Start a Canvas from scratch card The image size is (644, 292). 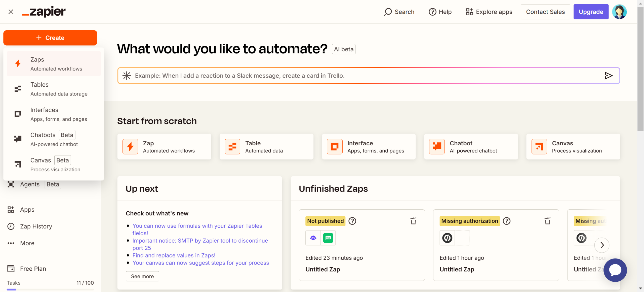[x=573, y=147]
